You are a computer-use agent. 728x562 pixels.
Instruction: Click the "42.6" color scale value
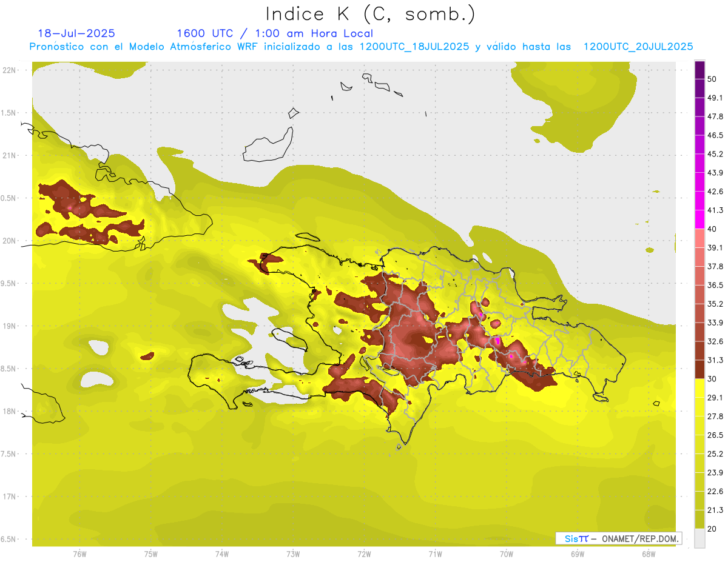click(715, 192)
